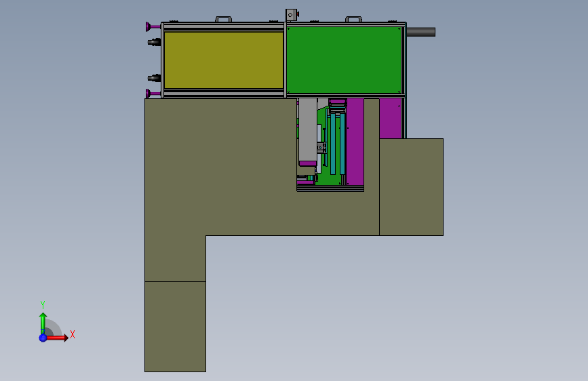Select the tall purple plate inside the cutout

click(x=355, y=142)
